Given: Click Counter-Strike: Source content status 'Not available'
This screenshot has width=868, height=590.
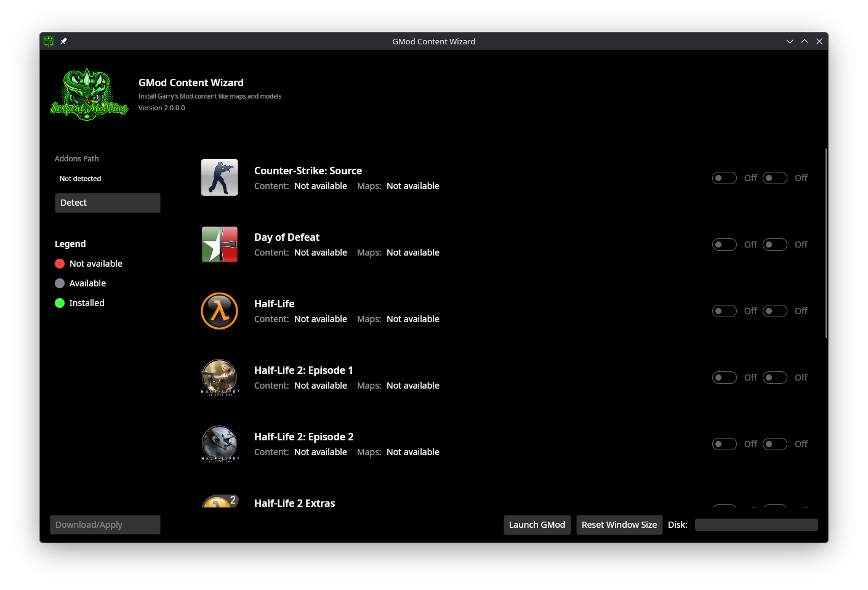Looking at the screenshot, I should [321, 186].
